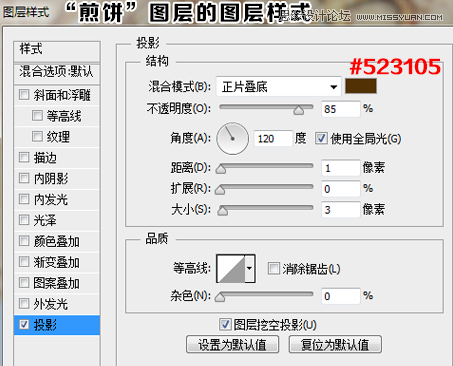Enable the 外发光 checkbox
453x366 pixels.
pos(24,303)
